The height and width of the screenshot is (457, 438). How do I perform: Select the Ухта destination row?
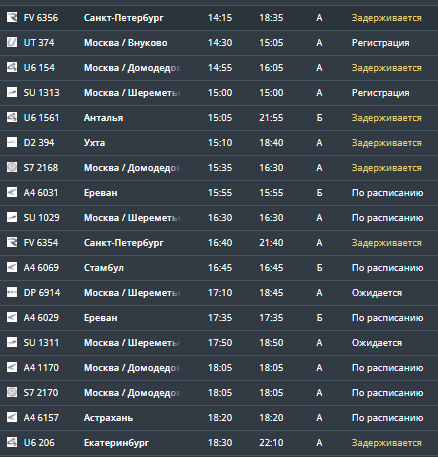219,143
